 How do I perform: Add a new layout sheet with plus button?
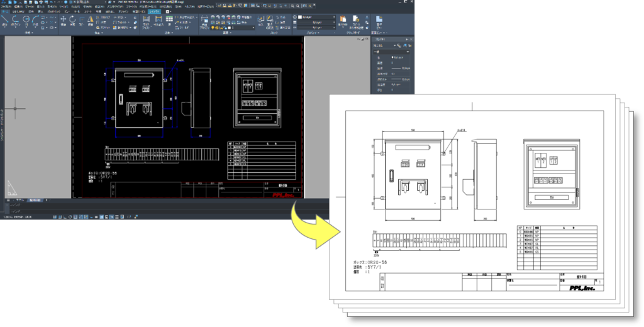47,200
